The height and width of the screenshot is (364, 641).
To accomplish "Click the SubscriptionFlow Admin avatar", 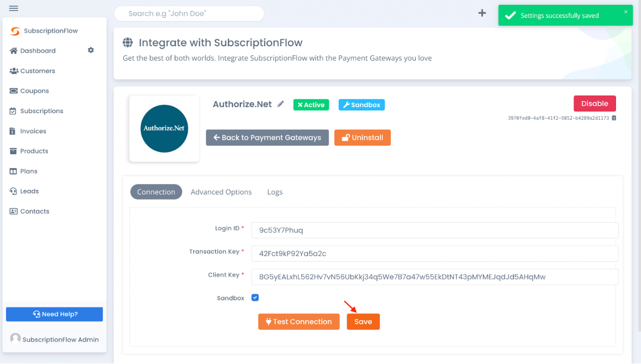I will (16, 338).
